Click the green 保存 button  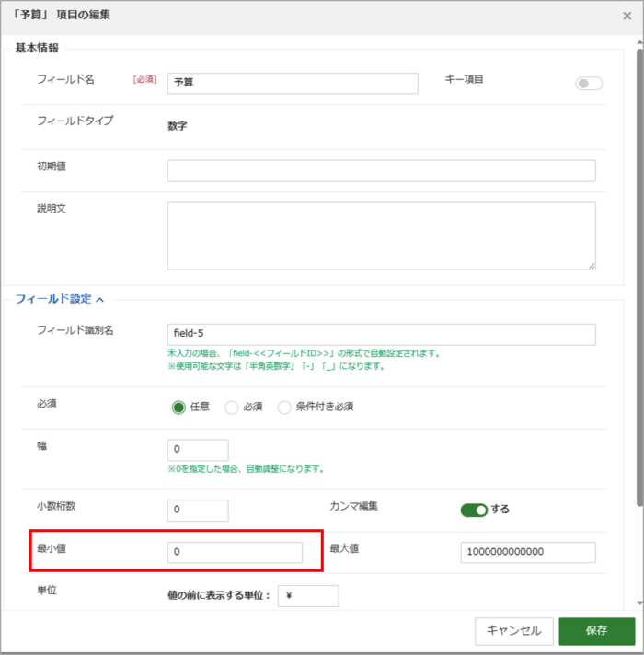coord(597,631)
